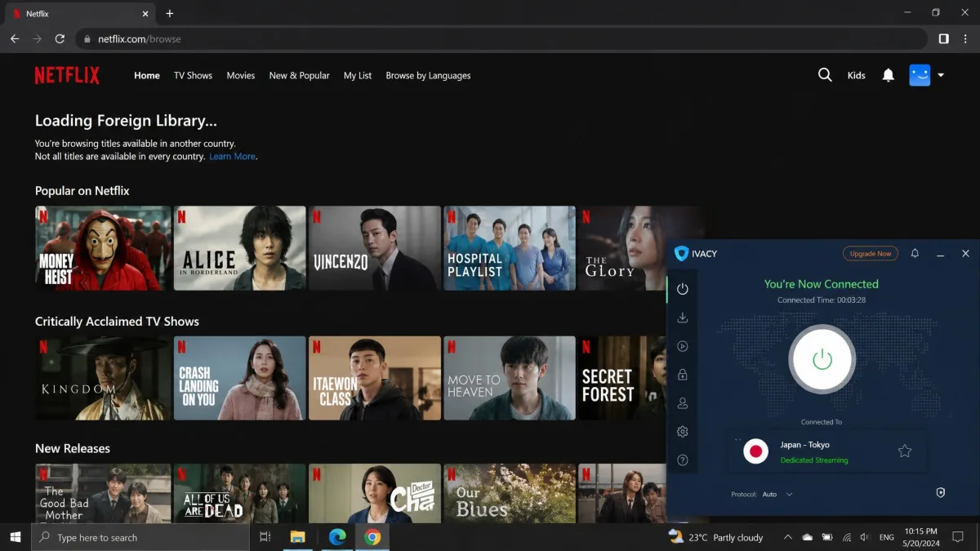
Task: Open Our Blues title card
Action: [510, 494]
